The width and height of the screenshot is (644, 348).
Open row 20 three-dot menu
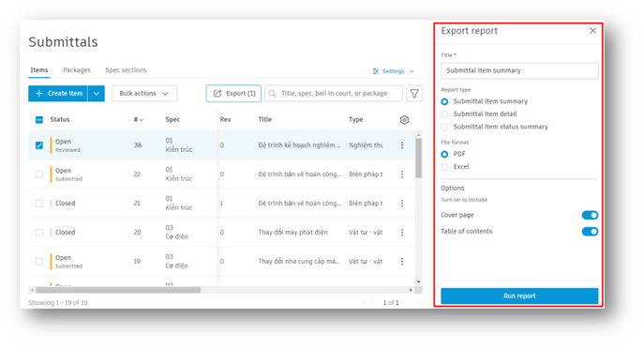(402, 232)
